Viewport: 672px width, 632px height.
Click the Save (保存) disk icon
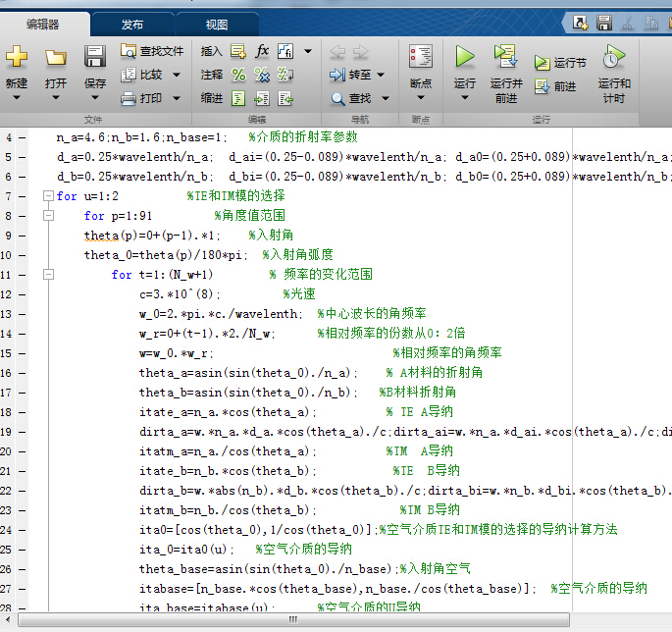click(x=95, y=57)
